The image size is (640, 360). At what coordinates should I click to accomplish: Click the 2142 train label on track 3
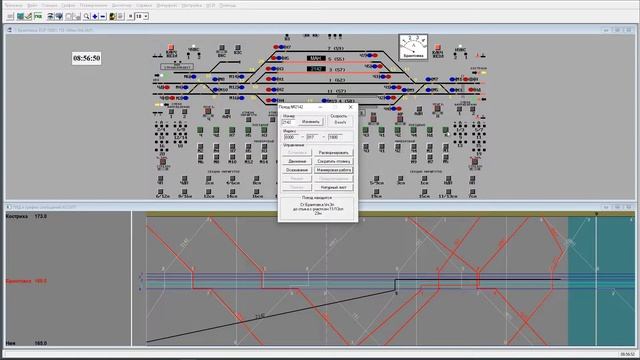point(316,69)
